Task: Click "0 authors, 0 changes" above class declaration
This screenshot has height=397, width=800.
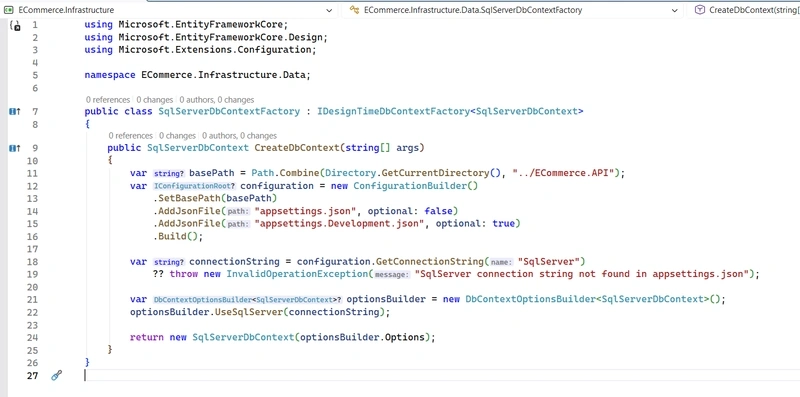Action: point(217,100)
